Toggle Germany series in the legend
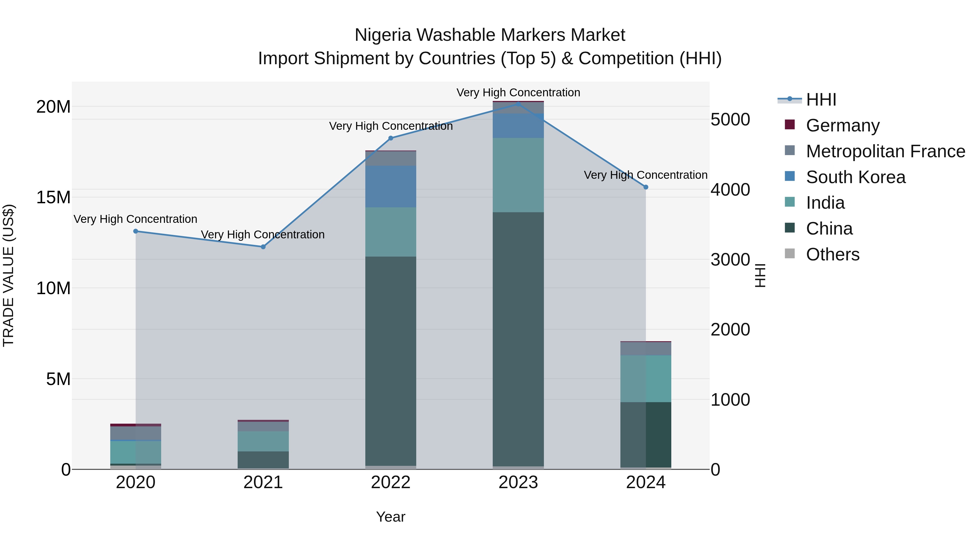 (x=832, y=125)
